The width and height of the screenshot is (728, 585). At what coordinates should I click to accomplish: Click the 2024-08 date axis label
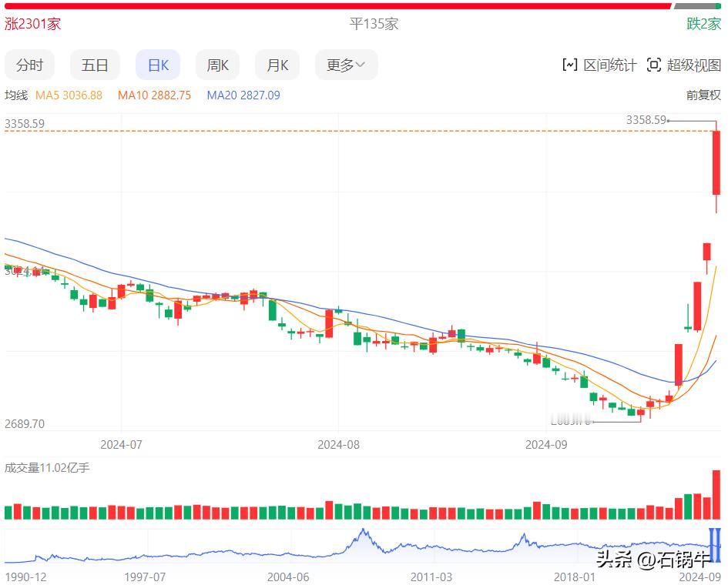coord(338,444)
